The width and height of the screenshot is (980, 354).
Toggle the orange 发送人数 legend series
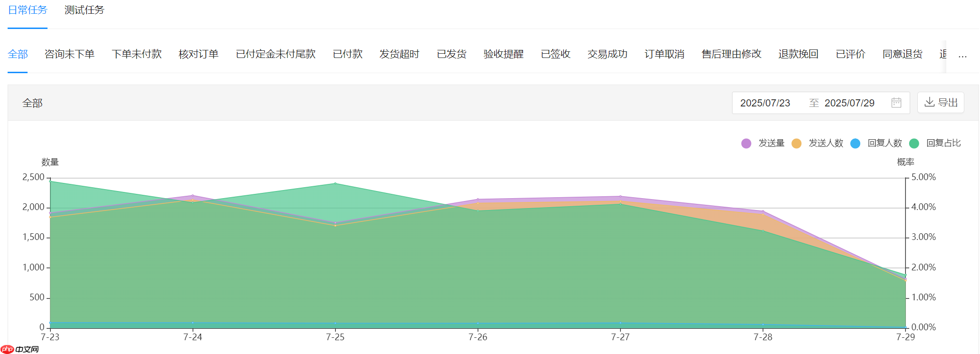pyautogui.click(x=818, y=143)
